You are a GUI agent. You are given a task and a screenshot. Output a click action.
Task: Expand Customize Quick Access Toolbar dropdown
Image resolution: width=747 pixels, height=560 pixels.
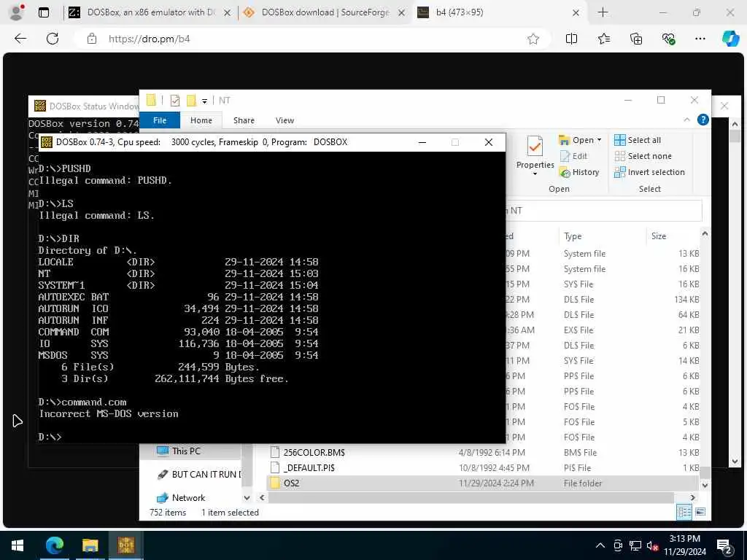204,101
